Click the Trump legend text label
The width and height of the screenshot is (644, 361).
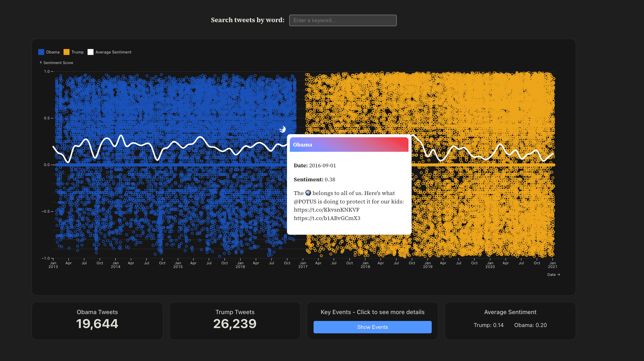[x=78, y=52]
